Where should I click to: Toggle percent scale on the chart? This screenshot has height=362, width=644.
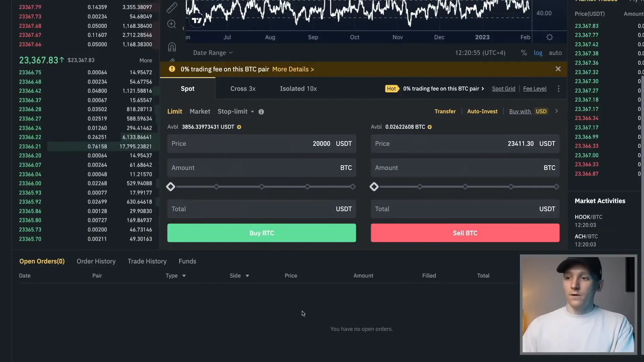tap(524, 53)
